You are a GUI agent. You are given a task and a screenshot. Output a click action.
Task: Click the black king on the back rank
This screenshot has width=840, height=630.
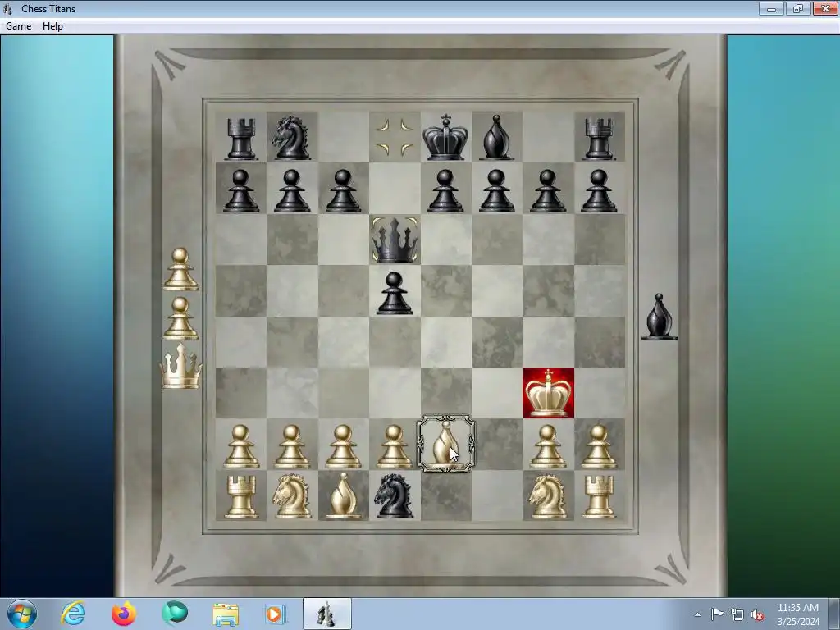click(x=445, y=137)
